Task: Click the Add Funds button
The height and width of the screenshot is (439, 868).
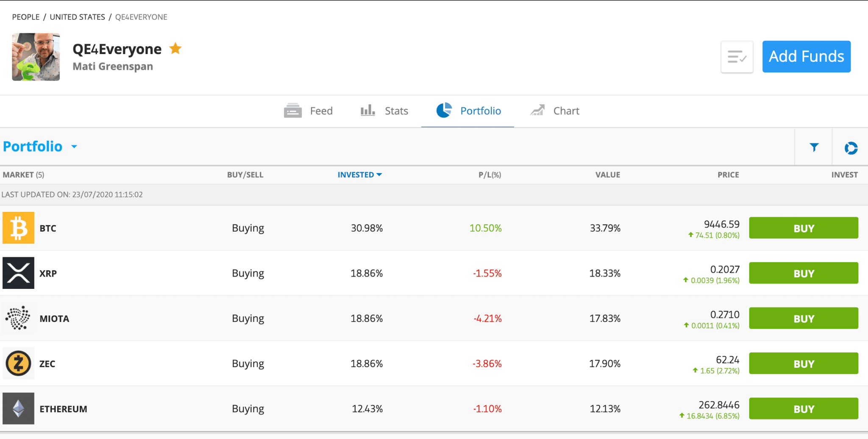Action: (806, 56)
